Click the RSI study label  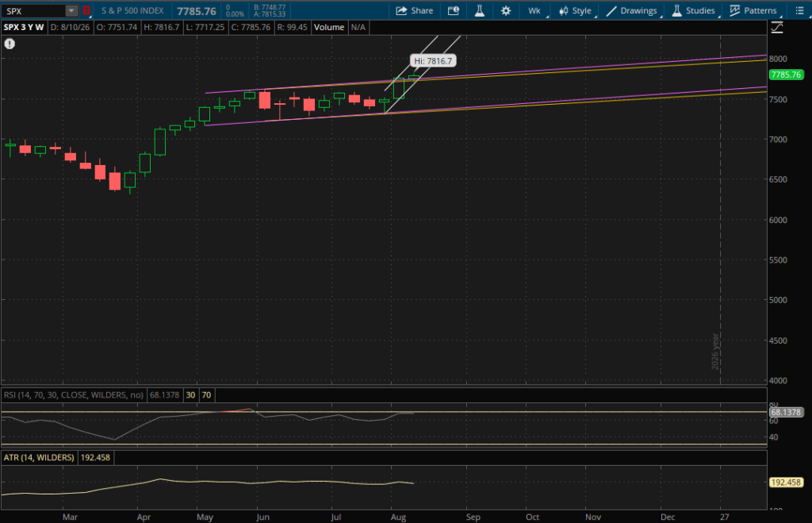point(74,395)
